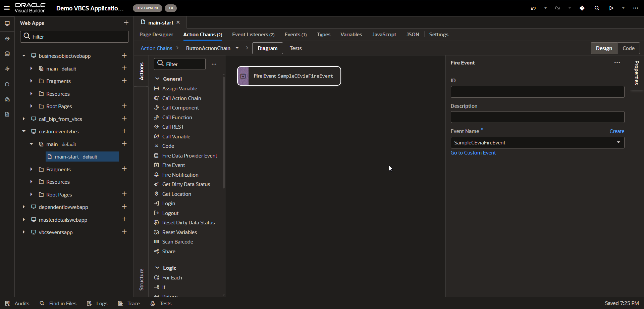Open Business Objects database icon in sidebar
644x309 pixels.
[x=7, y=54]
